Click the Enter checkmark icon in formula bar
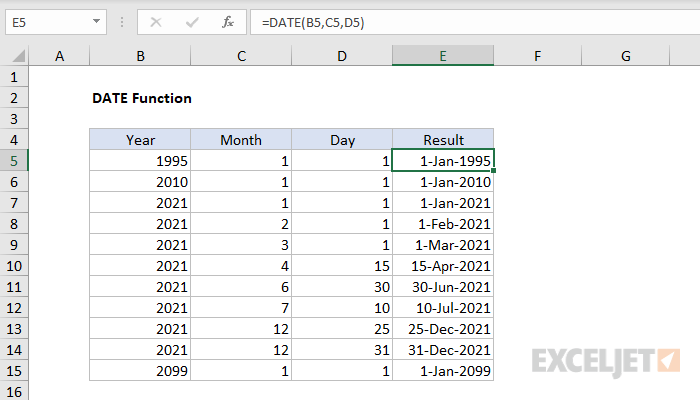This screenshot has height=400, width=700. pyautogui.click(x=190, y=21)
